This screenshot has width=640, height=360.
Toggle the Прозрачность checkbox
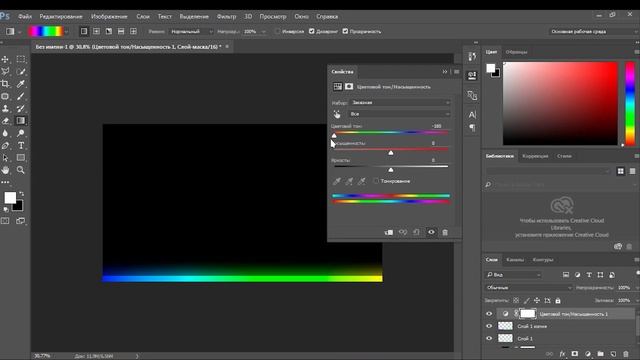point(345,31)
